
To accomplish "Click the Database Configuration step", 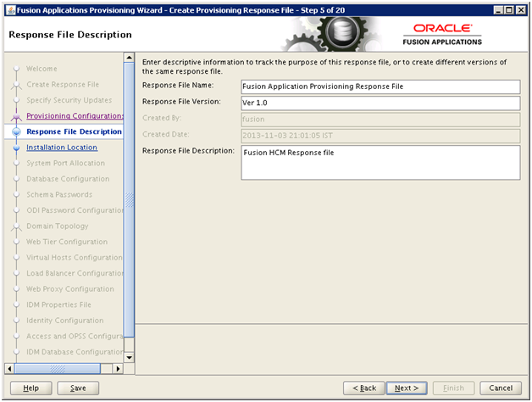I will pyautogui.click(x=68, y=179).
